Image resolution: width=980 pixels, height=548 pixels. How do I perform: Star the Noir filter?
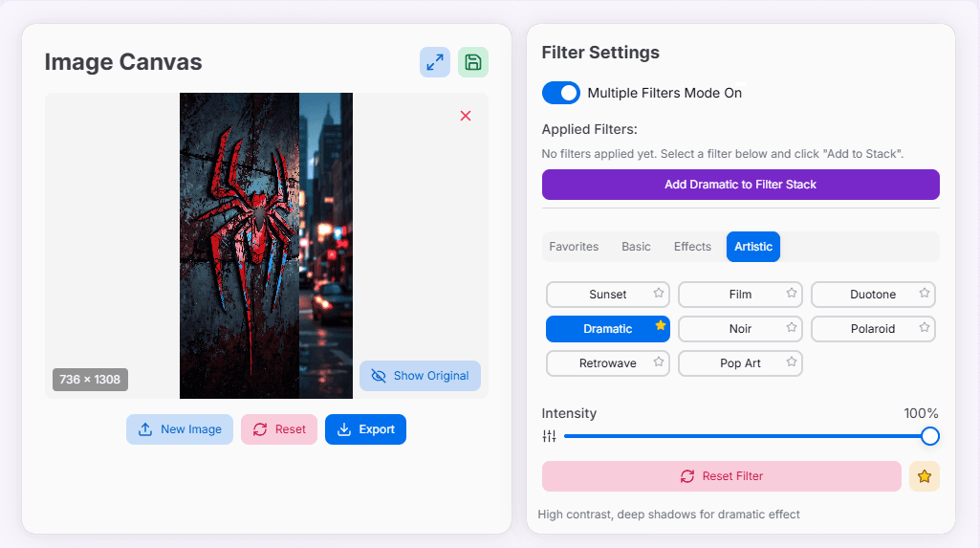792,327
